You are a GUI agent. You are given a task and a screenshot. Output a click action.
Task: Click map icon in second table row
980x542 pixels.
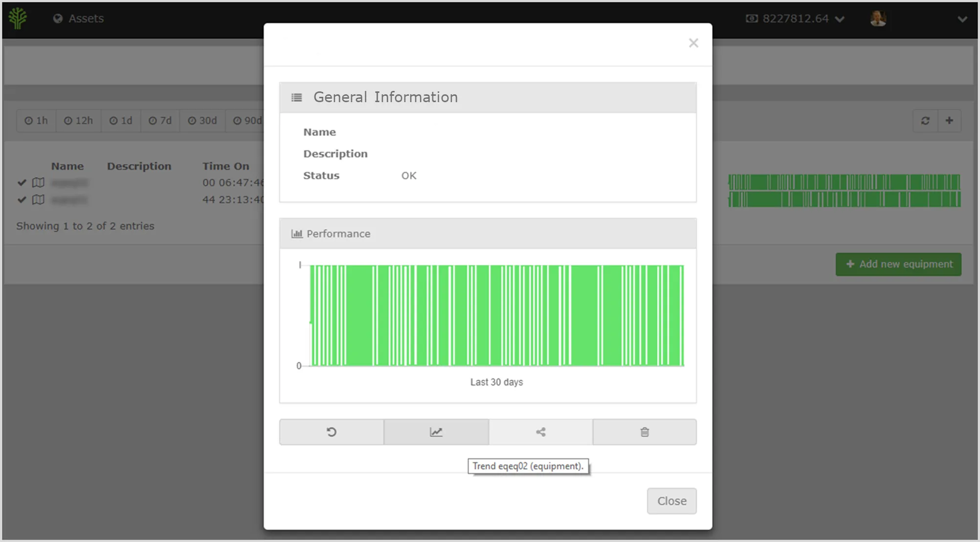coord(38,200)
